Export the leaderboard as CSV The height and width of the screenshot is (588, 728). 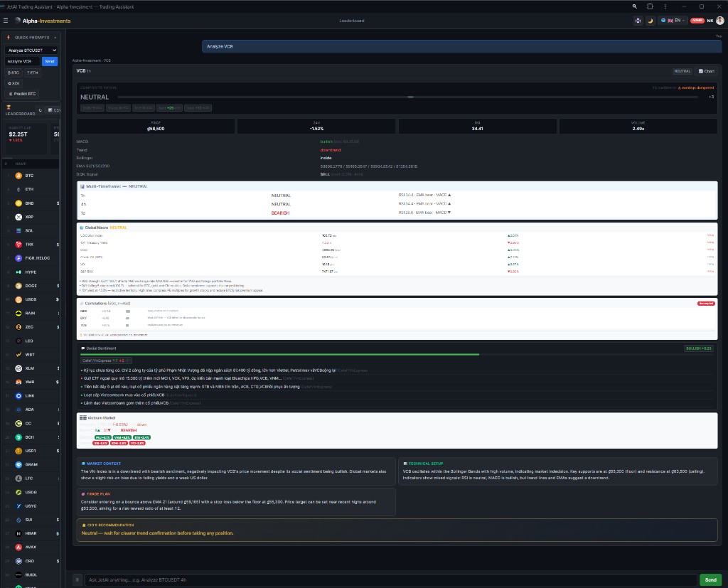pos(54,110)
